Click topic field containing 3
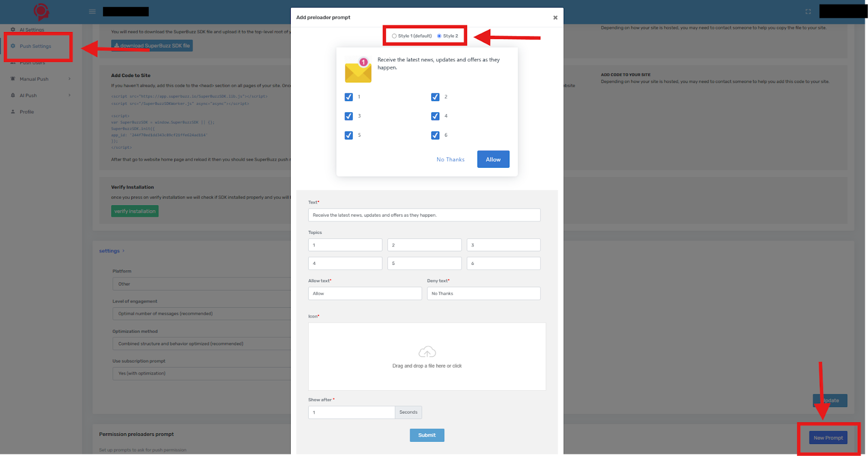The height and width of the screenshot is (456, 868). tap(503, 245)
